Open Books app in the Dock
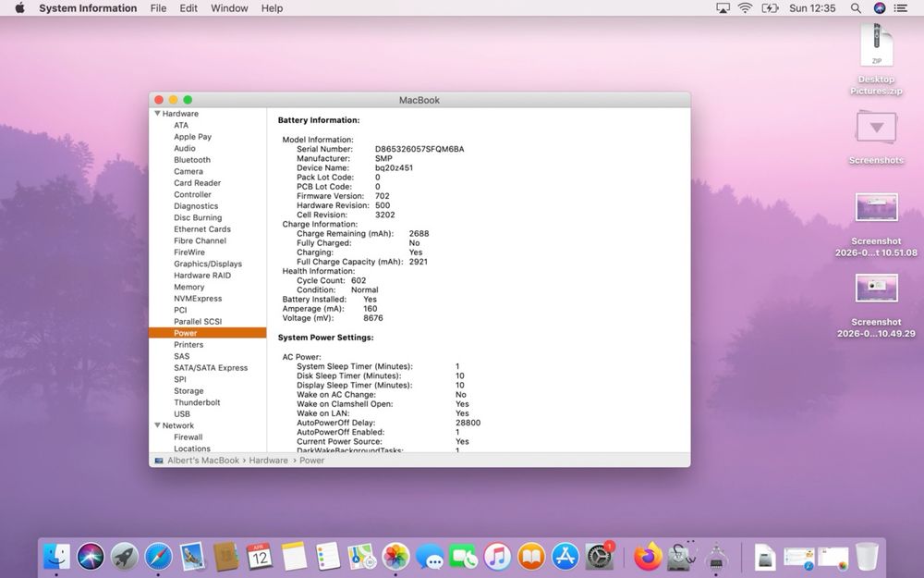The image size is (924, 578). [531, 556]
